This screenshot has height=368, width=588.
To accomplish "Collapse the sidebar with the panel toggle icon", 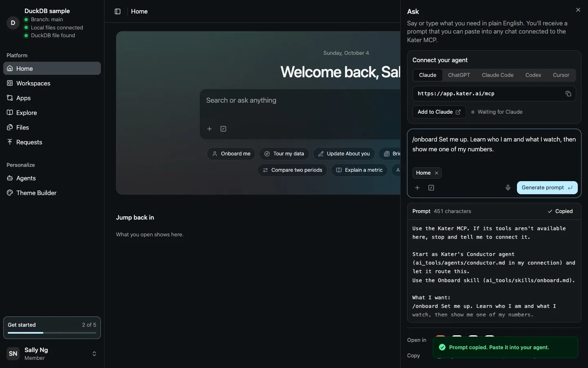I will [x=118, y=11].
